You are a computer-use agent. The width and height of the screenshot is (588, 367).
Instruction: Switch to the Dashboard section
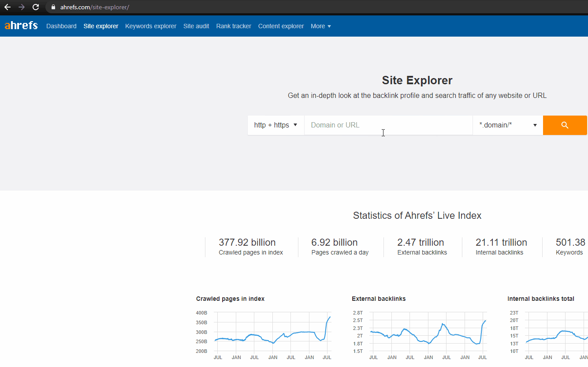[61, 26]
